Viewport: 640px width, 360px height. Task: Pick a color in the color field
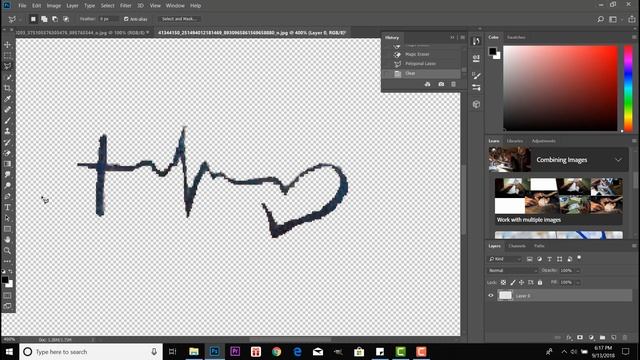(x=560, y=88)
